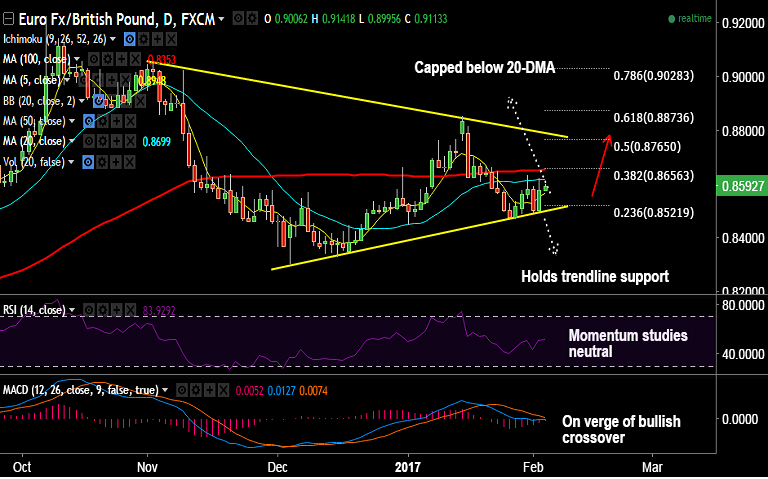This screenshot has width=768, height=479.
Task: Open MA (50, close) settings gear
Action: coord(102,121)
